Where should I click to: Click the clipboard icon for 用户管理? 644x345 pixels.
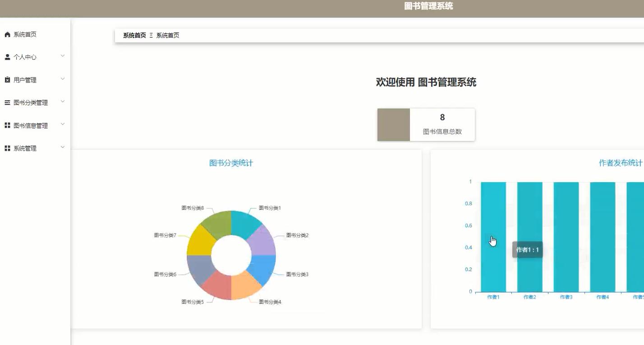coord(7,80)
